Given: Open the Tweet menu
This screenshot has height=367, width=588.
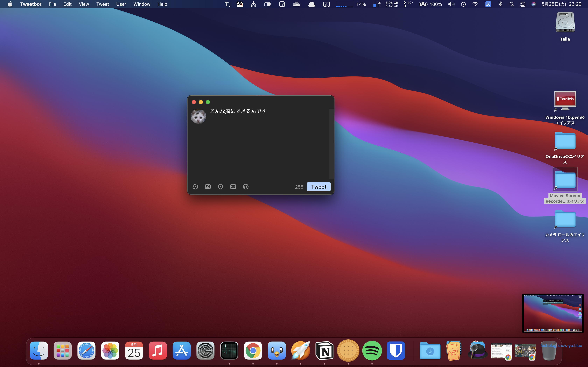Looking at the screenshot, I should (x=103, y=4).
